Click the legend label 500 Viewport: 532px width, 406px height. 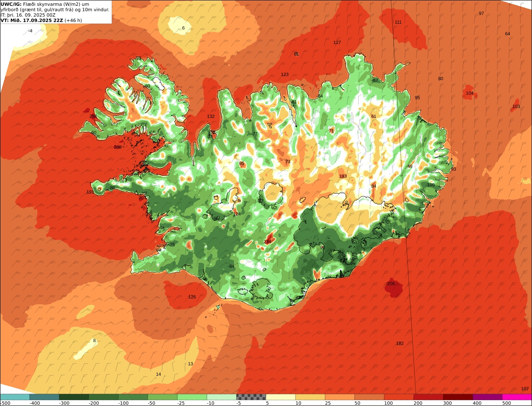click(x=507, y=403)
